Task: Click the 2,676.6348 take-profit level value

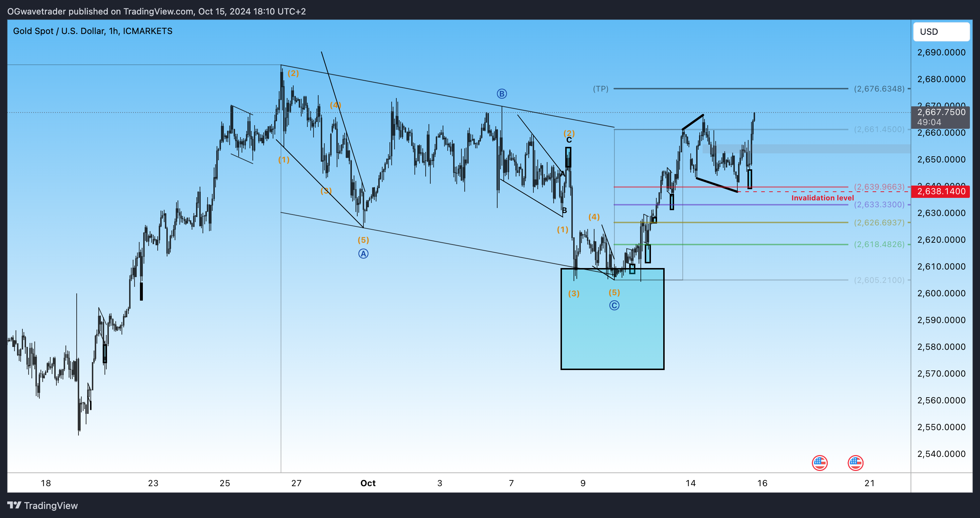Action: click(879, 89)
